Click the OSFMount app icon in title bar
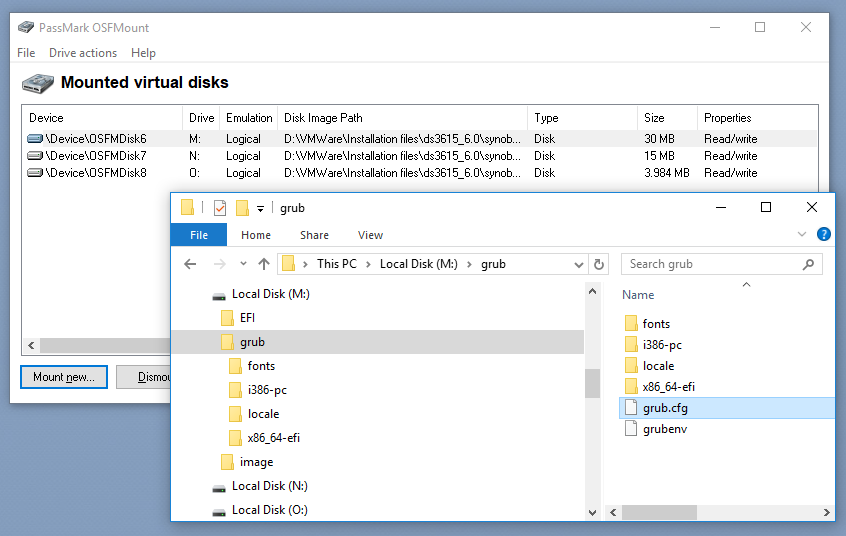Viewport: 846px width, 536px height. point(26,27)
